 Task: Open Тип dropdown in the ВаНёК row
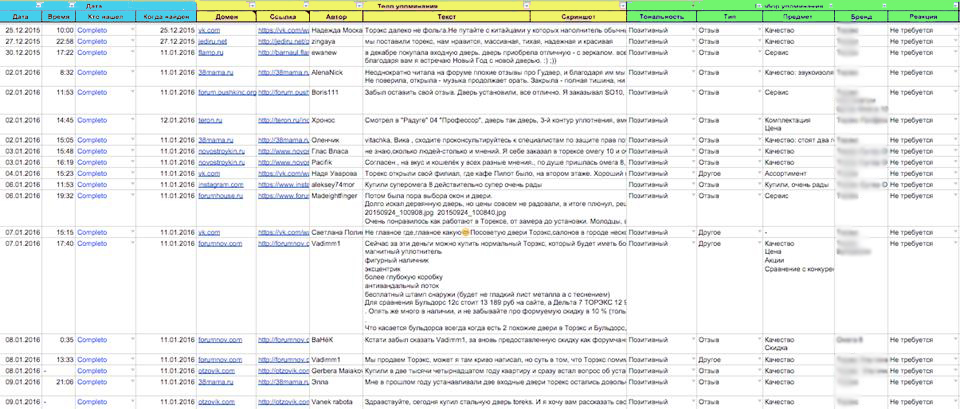(x=759, y=340)
